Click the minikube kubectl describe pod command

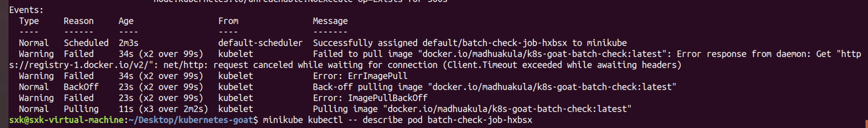point(397,120)
